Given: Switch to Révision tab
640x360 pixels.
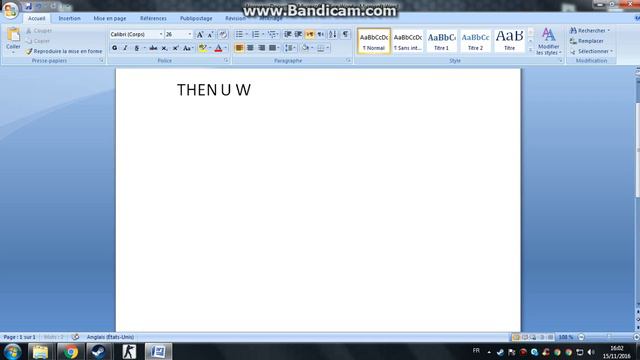Looking at the screenshot, I should point(235,18).
